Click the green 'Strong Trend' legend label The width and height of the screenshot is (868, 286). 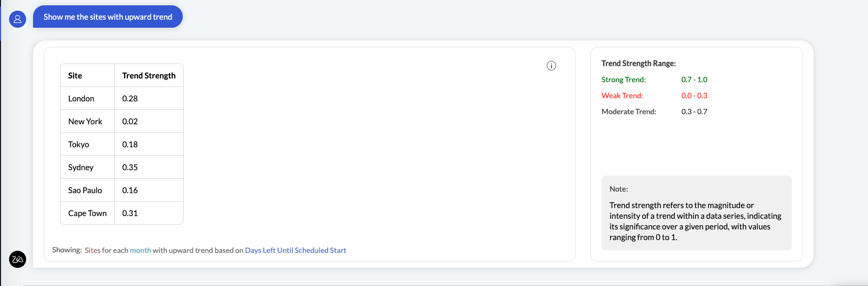click(x=623, y=80)
